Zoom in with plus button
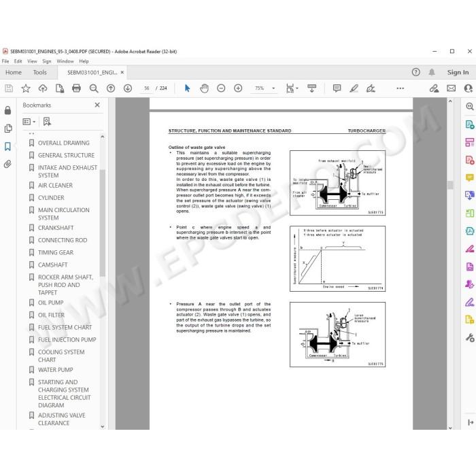 click(238, 88)
